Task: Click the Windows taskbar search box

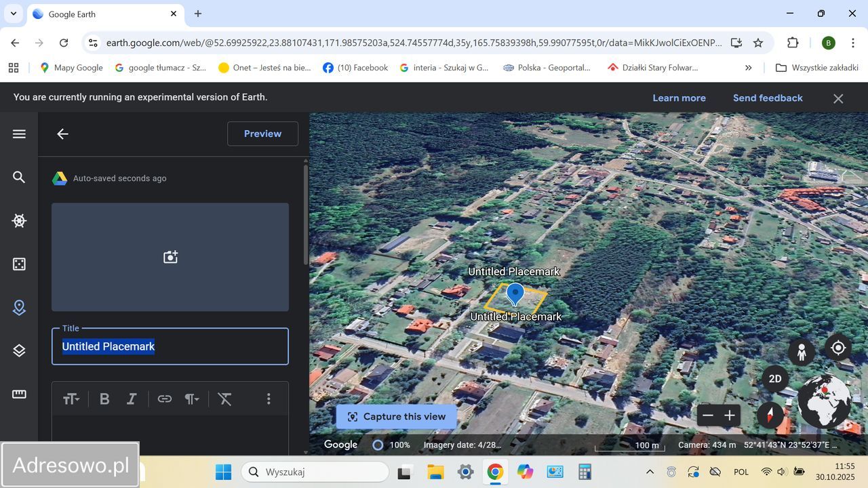Action: [315, 472]
